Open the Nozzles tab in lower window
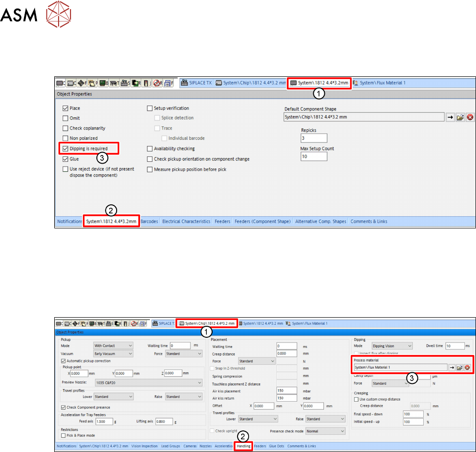This screenshot has width=476, height=452. pyautogui.click(x=205, y=446)
